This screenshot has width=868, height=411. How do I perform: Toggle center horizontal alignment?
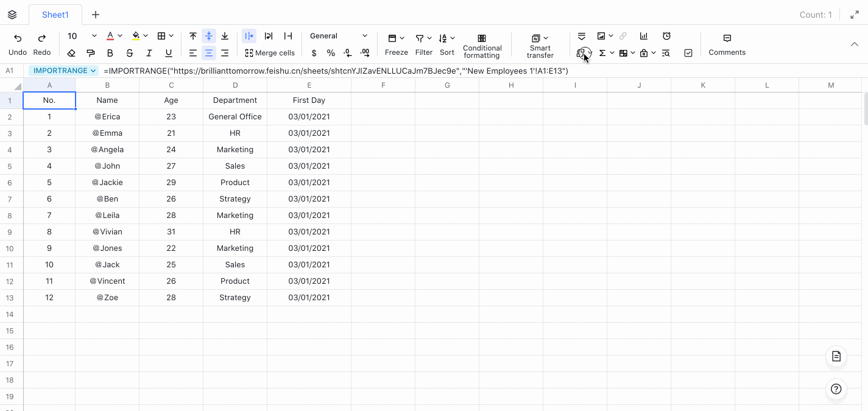(x=208, y=54)
